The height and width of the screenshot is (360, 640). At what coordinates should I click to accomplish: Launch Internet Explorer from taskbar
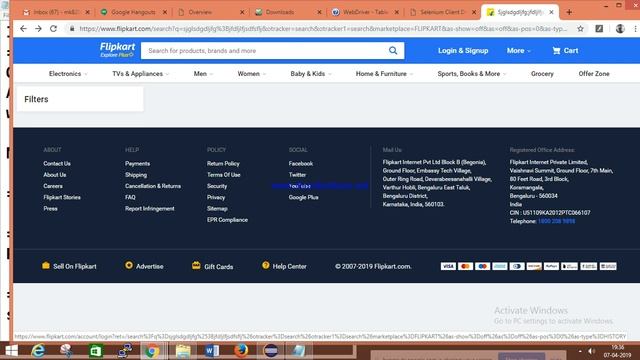(x=38, y=351)
